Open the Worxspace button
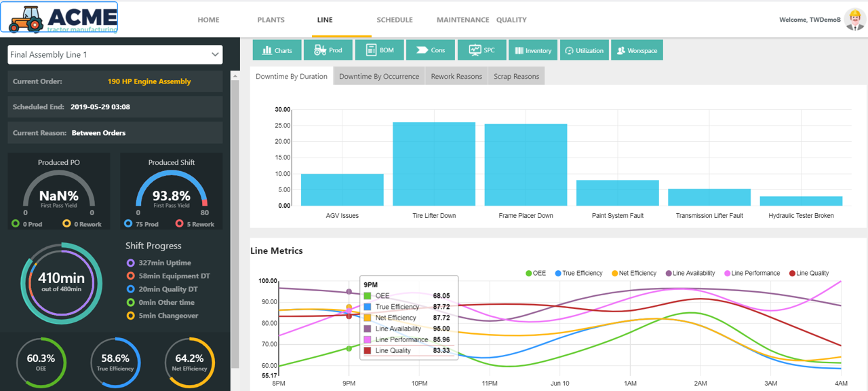This screenshot has width=868, height=391. (637, 50)
